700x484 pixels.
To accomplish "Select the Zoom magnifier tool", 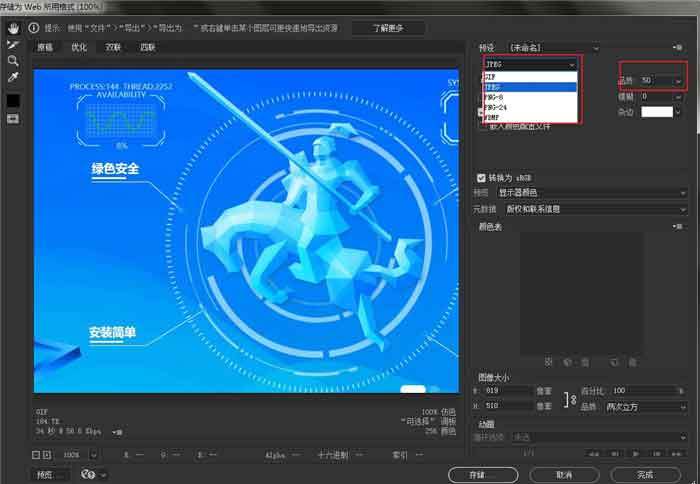I will 13,61.
